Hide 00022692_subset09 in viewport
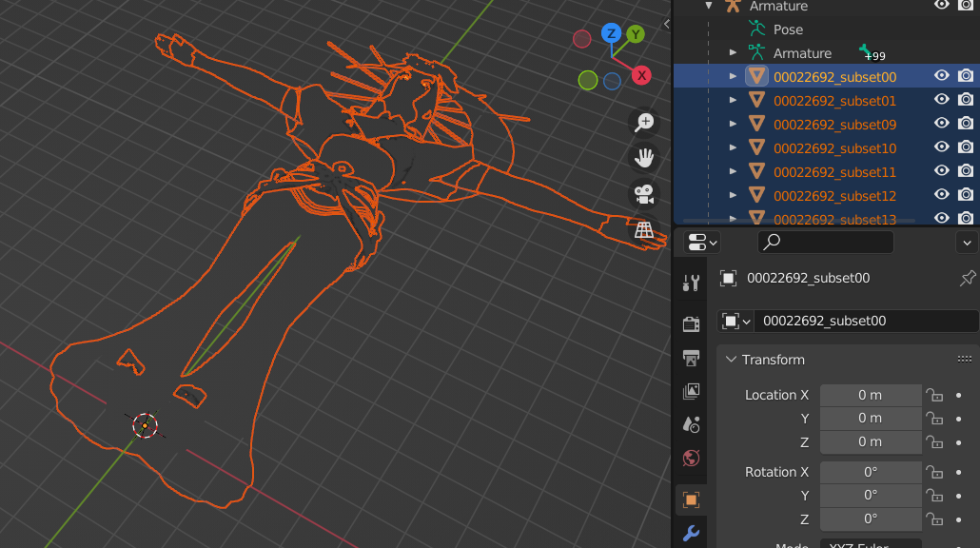 pos(941,123)
